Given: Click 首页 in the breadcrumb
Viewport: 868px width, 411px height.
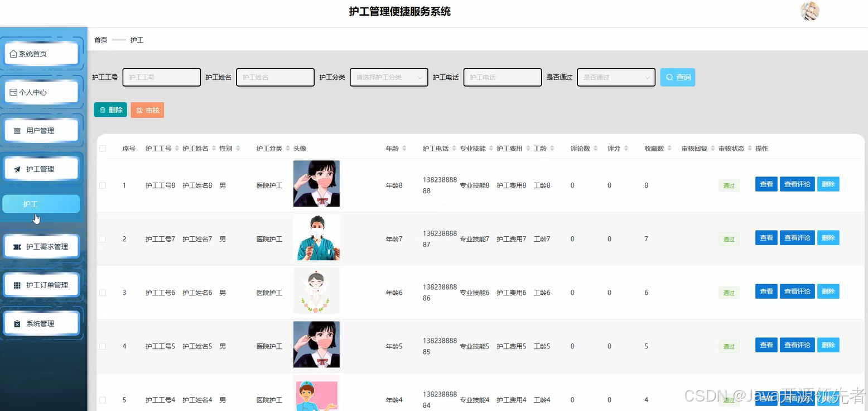Looking at the screenshot, I should click(101, 40).
